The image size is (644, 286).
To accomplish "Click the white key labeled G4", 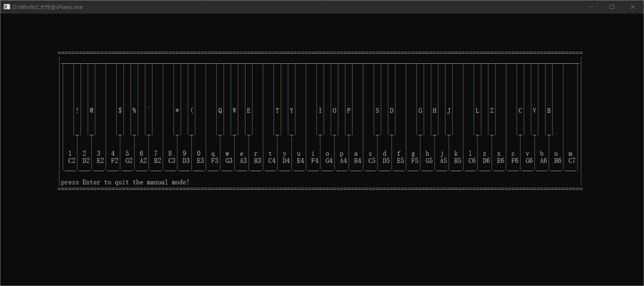I will (x=327, y=157).
